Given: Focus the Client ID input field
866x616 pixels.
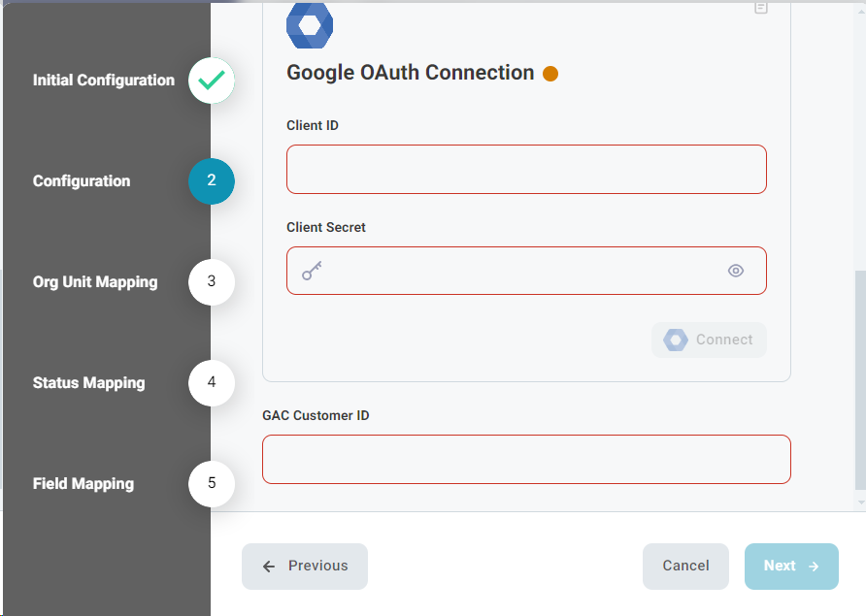Looking at the screenshot, I should 526,170.
